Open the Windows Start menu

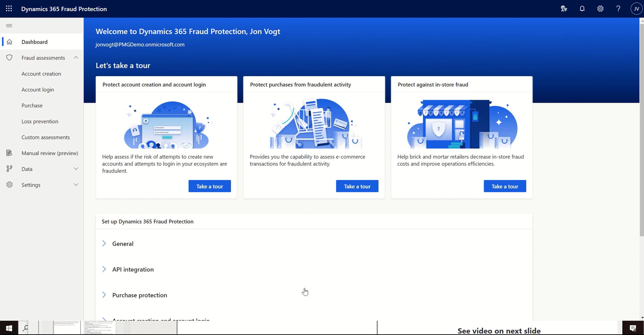(9, 327)
